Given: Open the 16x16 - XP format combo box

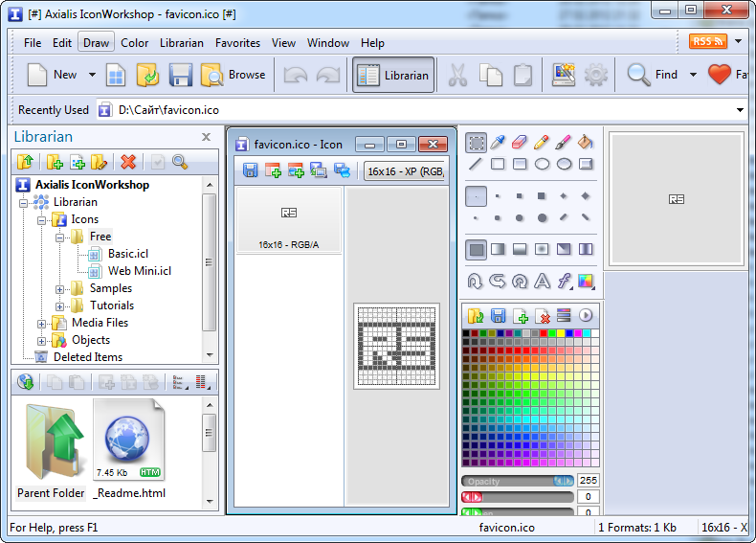Looking at the screenshot, I should coord(404,171).
